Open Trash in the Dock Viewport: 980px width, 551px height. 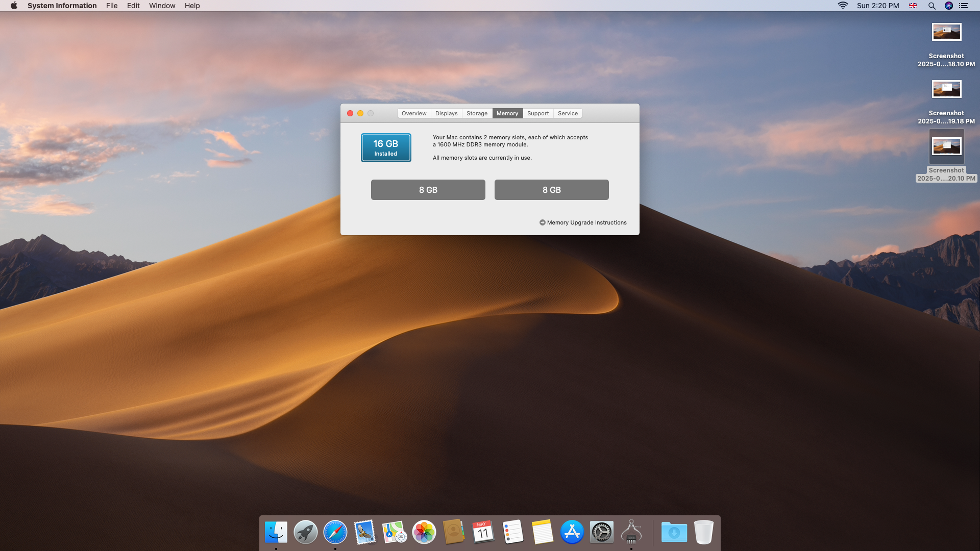704,532
